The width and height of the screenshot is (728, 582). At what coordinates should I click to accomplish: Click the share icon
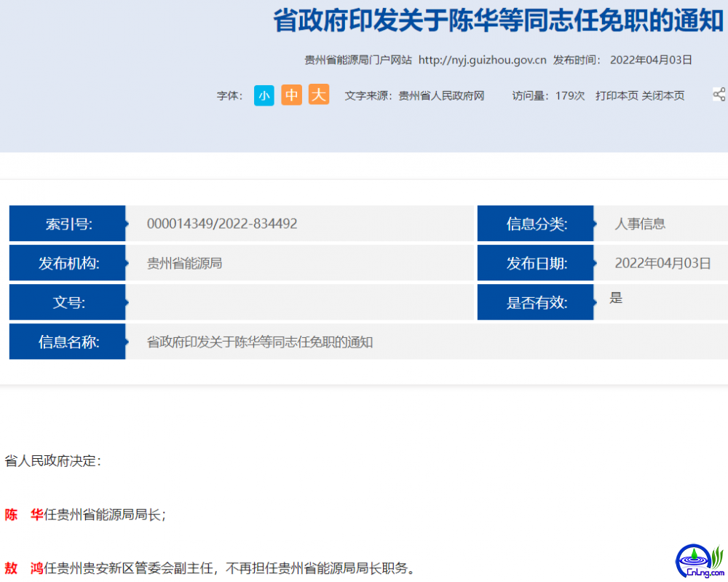[x=719, y=95]
